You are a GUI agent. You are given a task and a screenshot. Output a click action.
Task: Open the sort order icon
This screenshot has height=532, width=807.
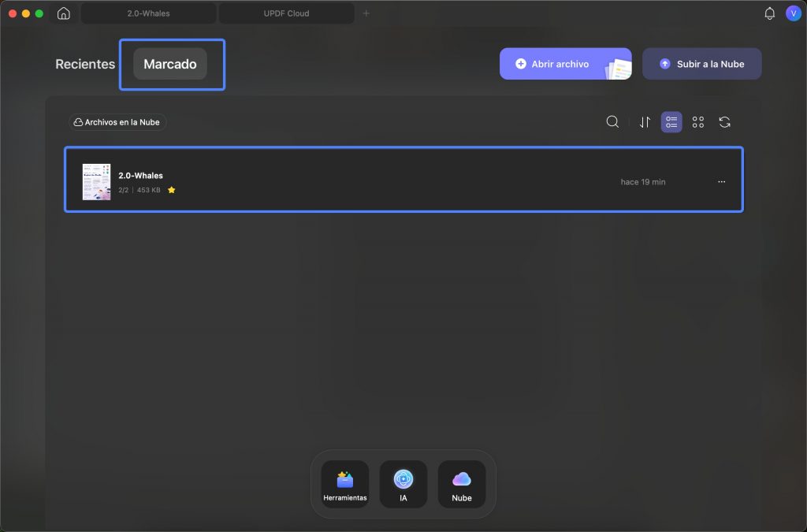(x=645, y=122)
